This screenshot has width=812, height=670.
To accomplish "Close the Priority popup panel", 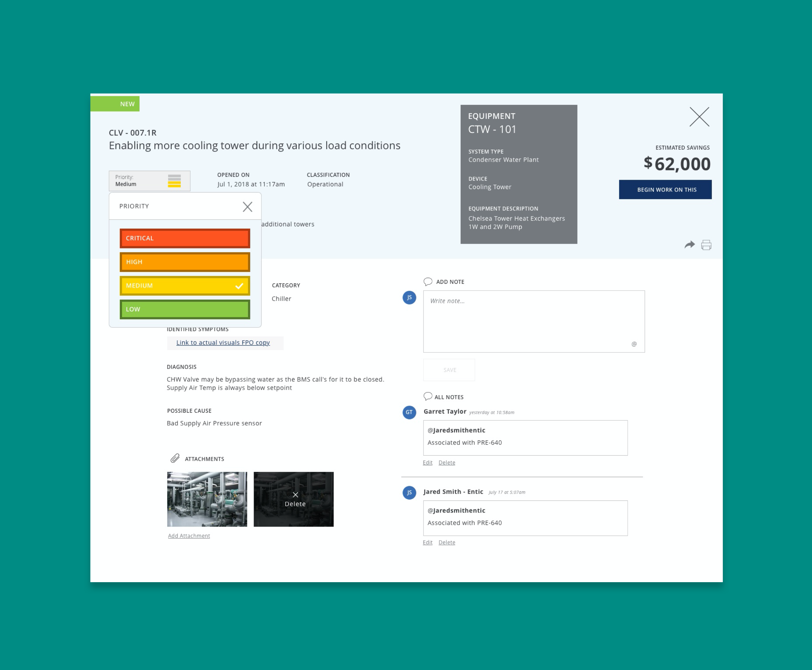I will tap(247, 207).
